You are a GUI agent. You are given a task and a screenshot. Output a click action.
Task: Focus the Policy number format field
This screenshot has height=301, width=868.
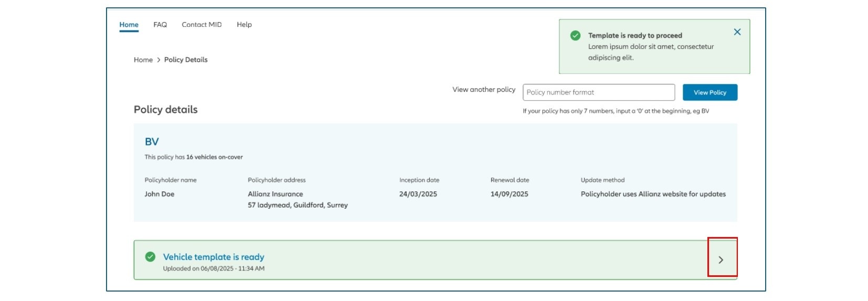599,92
